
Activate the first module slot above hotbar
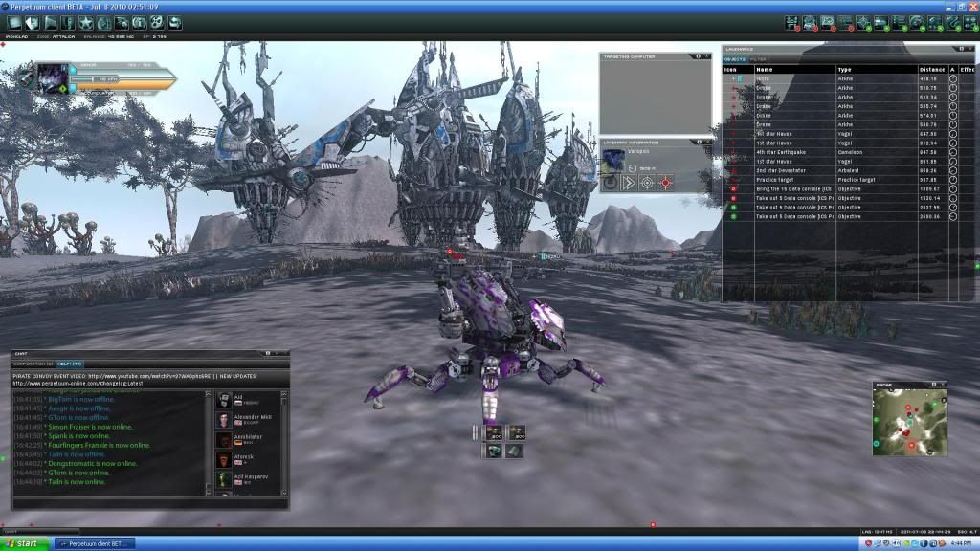point(493,431)
